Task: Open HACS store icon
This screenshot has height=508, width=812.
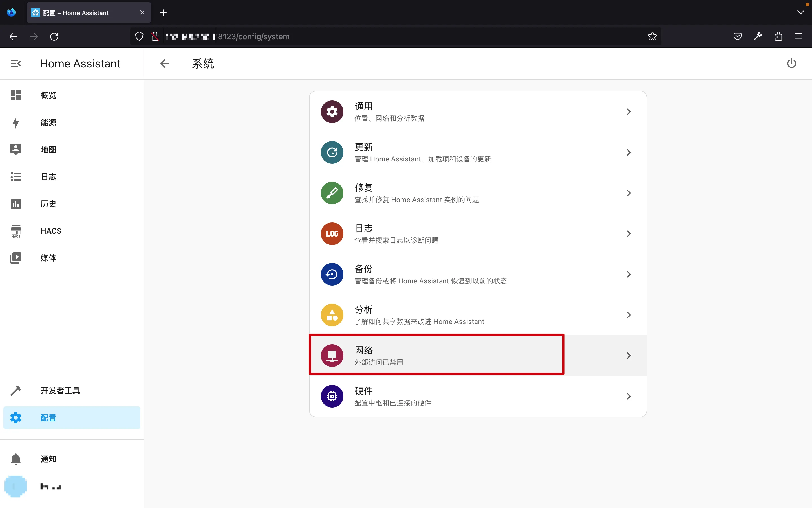Action: tap(16, 231)
